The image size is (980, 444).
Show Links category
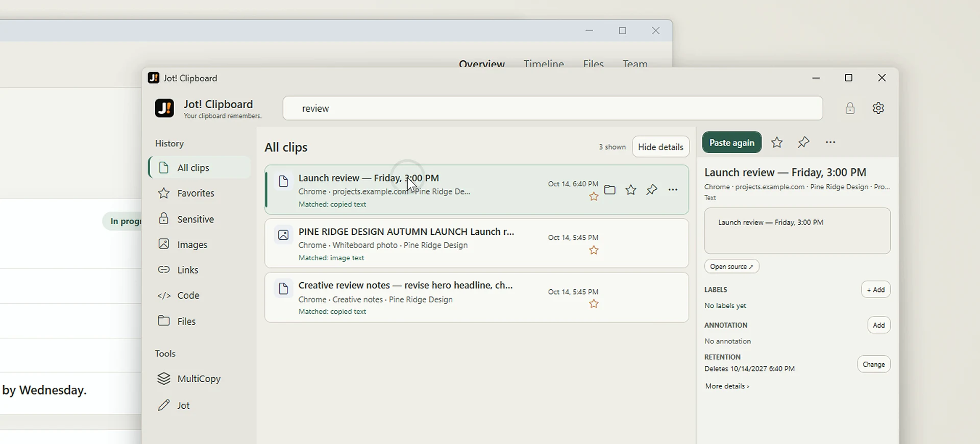(200, 270)
